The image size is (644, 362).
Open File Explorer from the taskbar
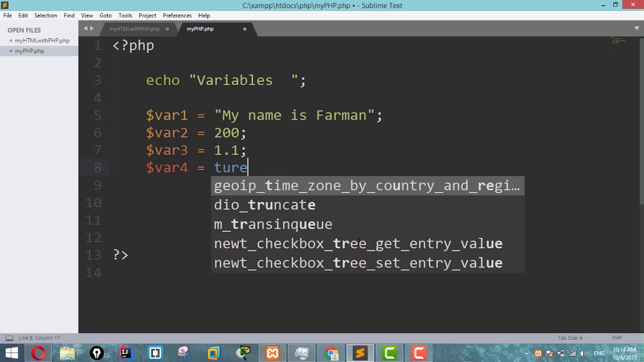67,353
